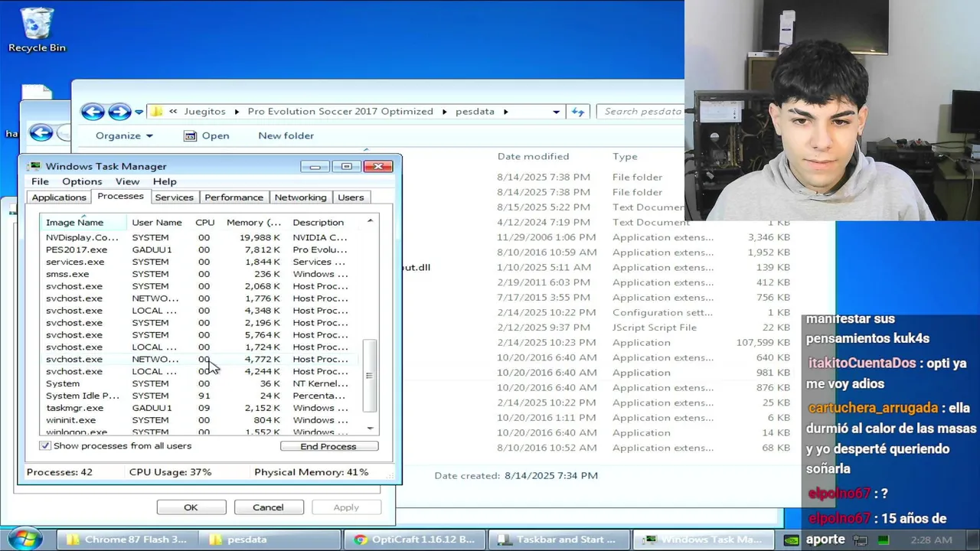Click the Search pesdata input field

(642, 112)
